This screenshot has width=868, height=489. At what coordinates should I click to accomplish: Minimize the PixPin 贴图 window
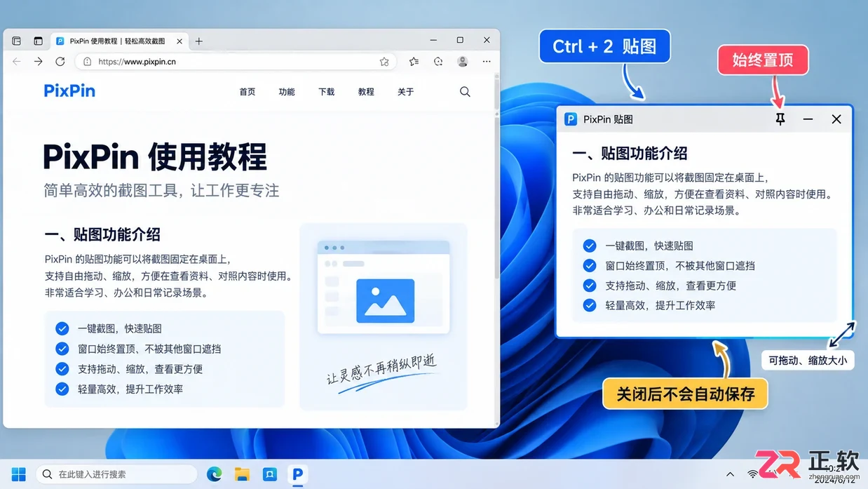point(808,119)
